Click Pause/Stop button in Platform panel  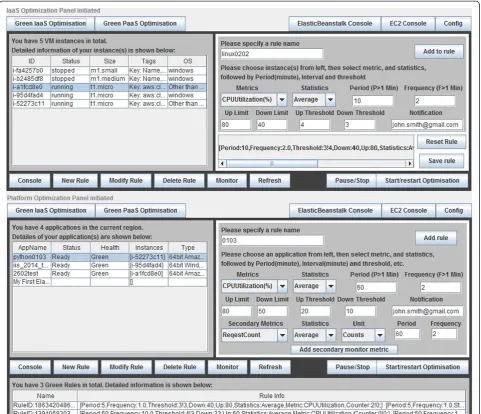click(352, 367)
